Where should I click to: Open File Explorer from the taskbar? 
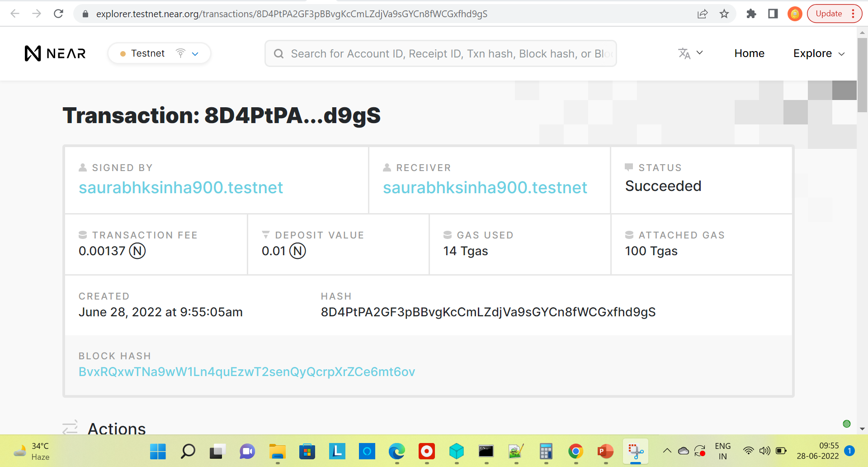click(277, 451)
